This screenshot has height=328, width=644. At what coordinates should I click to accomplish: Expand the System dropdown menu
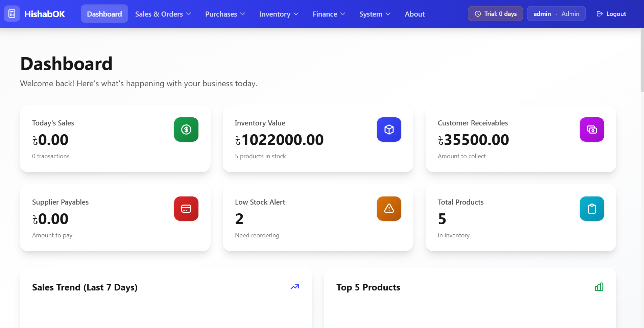pyautogui.click(x=375, y=14)
